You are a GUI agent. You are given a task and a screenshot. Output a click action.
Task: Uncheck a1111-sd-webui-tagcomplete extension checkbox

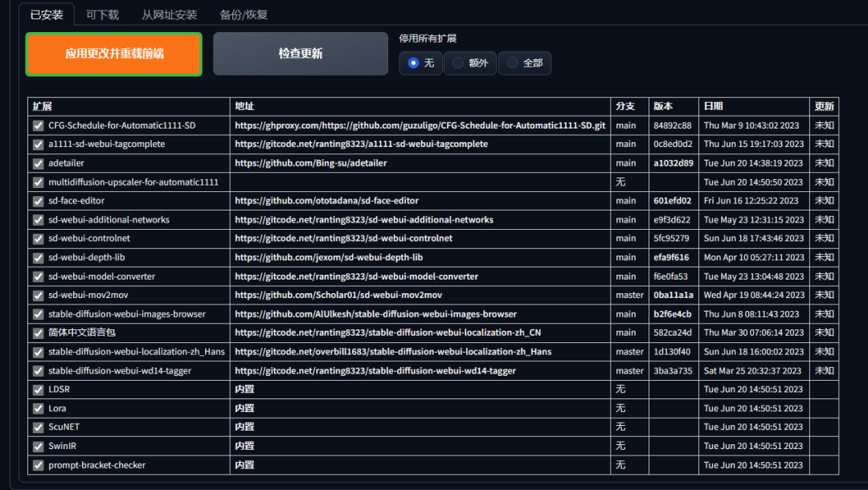point(39,145)
